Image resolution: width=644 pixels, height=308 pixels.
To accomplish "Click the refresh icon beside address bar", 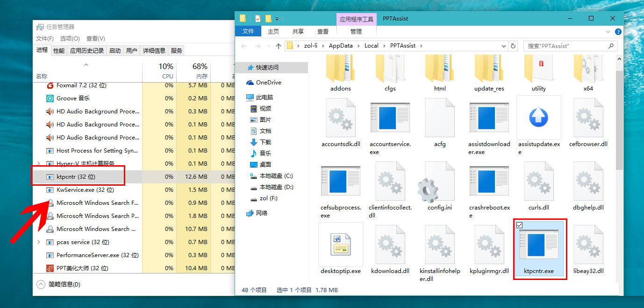I will 513,46.
